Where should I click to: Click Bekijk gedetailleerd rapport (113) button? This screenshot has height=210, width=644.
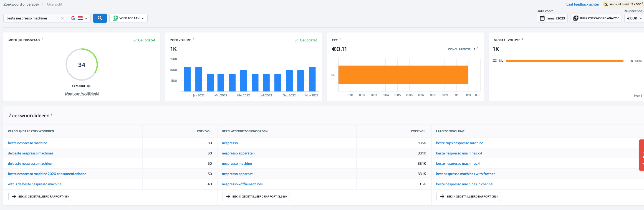(468, 196)
